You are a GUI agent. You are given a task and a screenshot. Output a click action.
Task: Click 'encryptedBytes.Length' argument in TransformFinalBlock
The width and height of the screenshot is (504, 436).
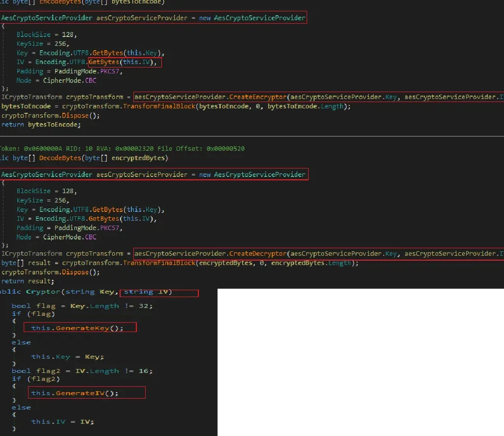click(312, 263)
